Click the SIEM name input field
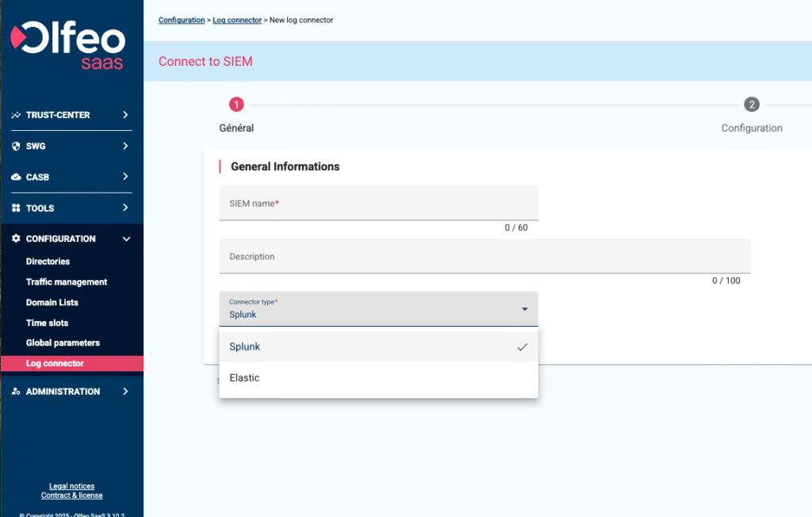812x517 pixels. tap(378, 204)
